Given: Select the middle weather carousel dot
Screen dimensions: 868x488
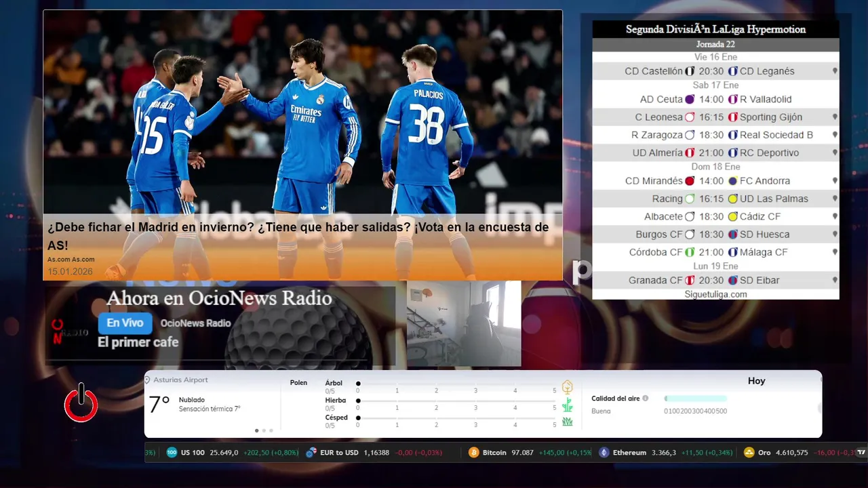Looking at the screenshot, I should [264, 430].
